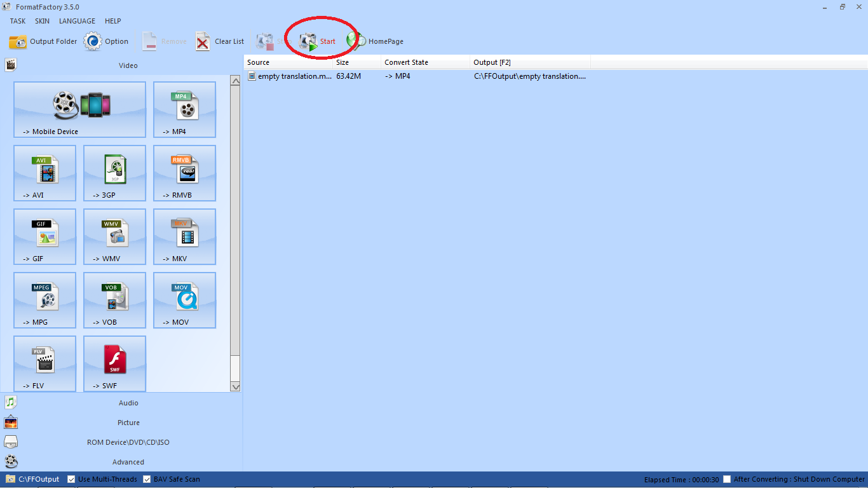
Task: Expand the Picture category section
Action: [x=121, y=423]
